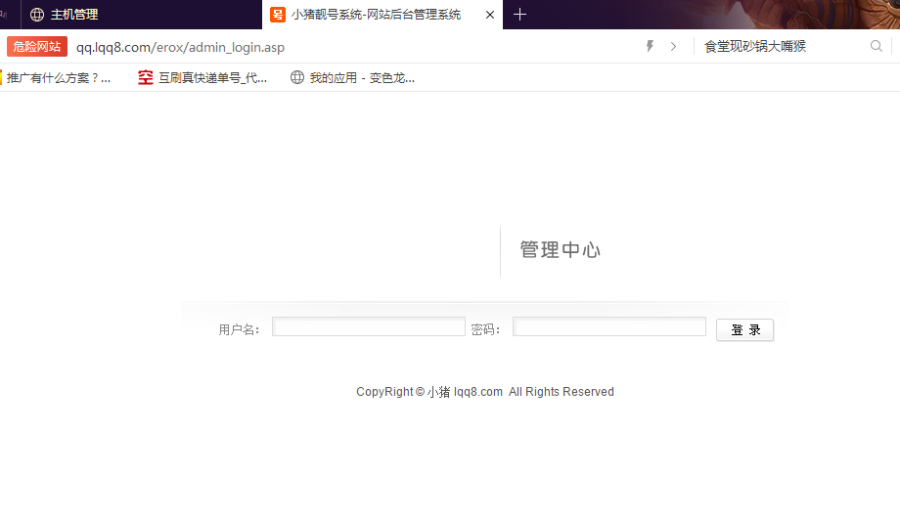This screenshot has height=518, width=900.
Task: Open a new tab with plus button
Action: click(x=519, y=14)
